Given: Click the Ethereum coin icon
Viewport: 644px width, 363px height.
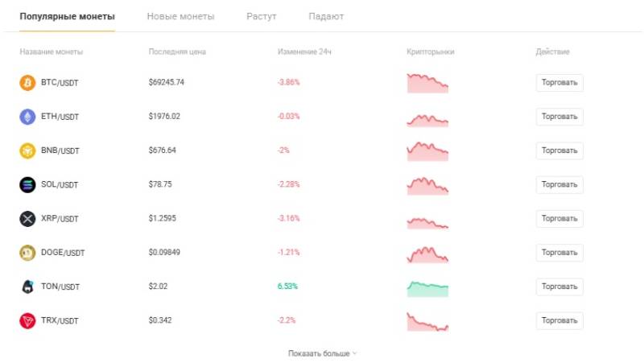Looking at the screenshot, I should pos(27,117).
